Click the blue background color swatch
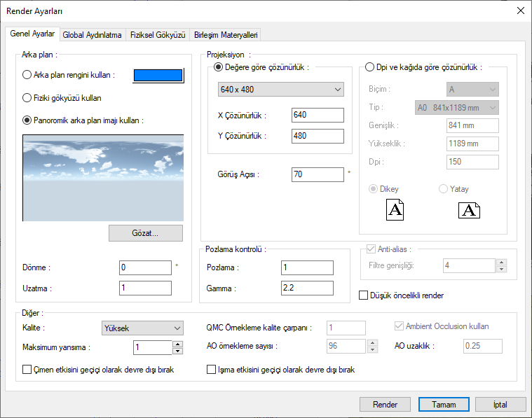The height and width of the screenshot is (418, 532). [x=158, y=76]
